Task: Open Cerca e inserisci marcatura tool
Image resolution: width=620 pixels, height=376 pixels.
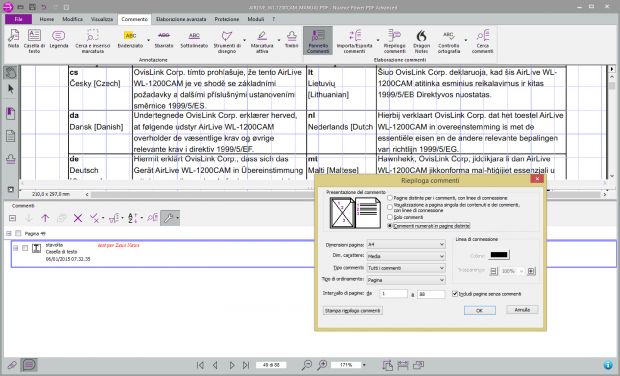Action: 93,41
